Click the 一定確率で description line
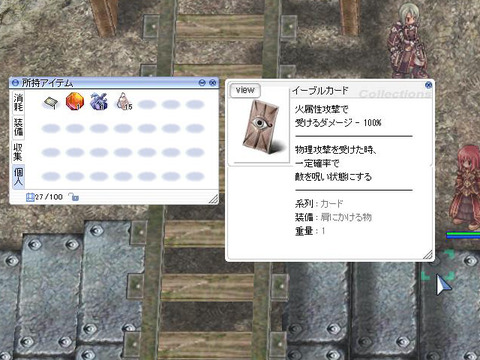This screenshot has height=360, width=480. (x=317, y=163)
